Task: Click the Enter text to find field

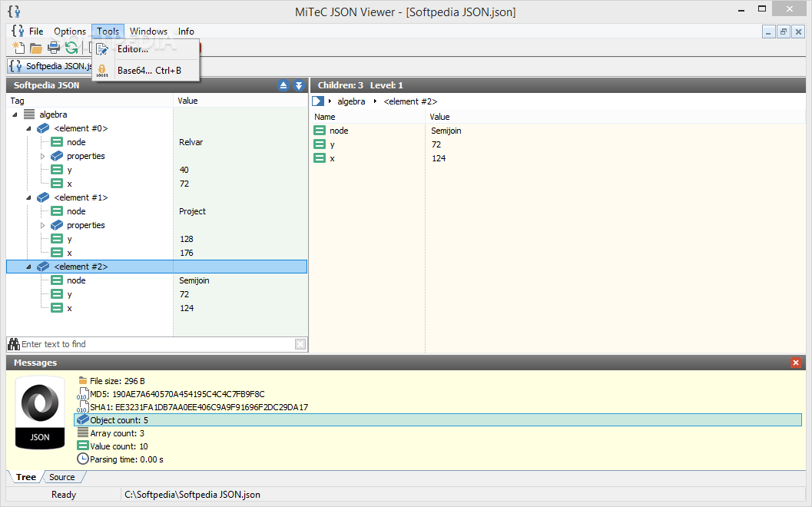Action: click(157, 344)
